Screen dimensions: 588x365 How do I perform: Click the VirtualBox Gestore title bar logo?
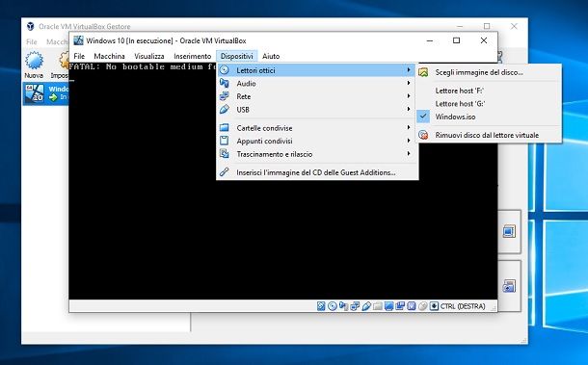point(31,26)
